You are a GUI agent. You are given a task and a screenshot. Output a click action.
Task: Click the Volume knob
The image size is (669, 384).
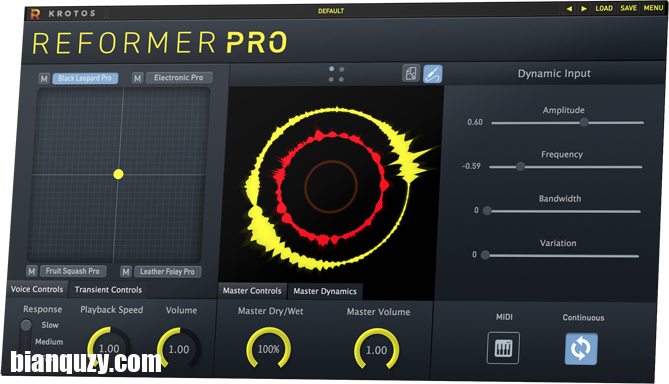[x=179, y=349]
